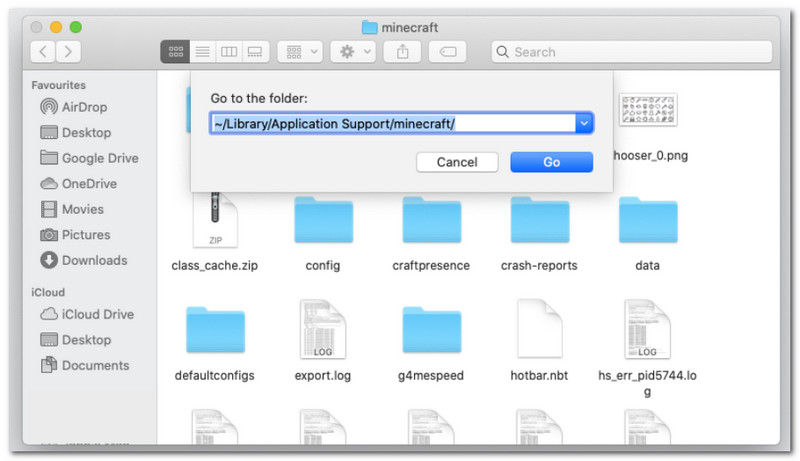The image size is (800, 461).
Task: Select the hotbar.nbt file icon
Action: tap(540, 329)
